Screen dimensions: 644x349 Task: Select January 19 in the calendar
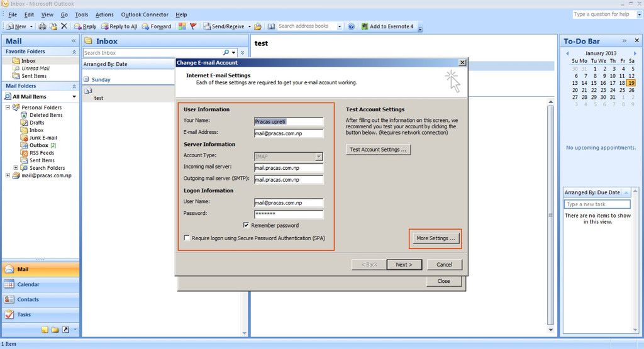pyautogui.click(x=631, y=83)
